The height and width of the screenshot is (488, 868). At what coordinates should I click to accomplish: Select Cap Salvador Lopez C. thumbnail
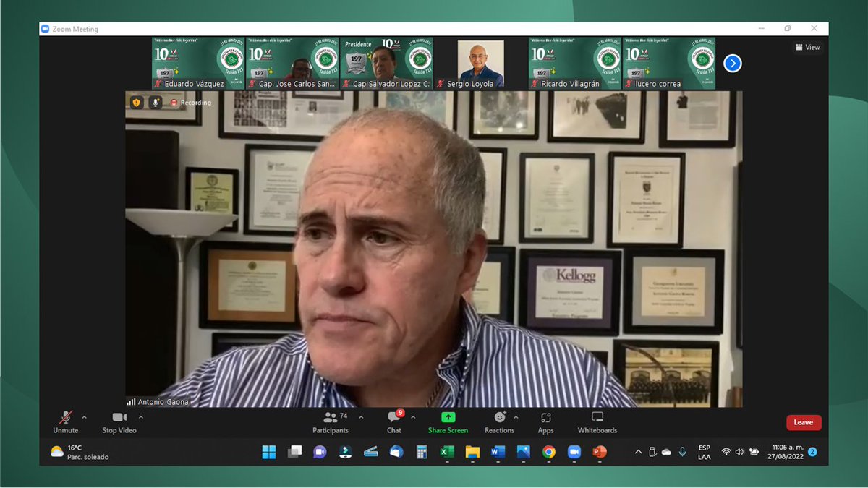(x=386, y=64)
